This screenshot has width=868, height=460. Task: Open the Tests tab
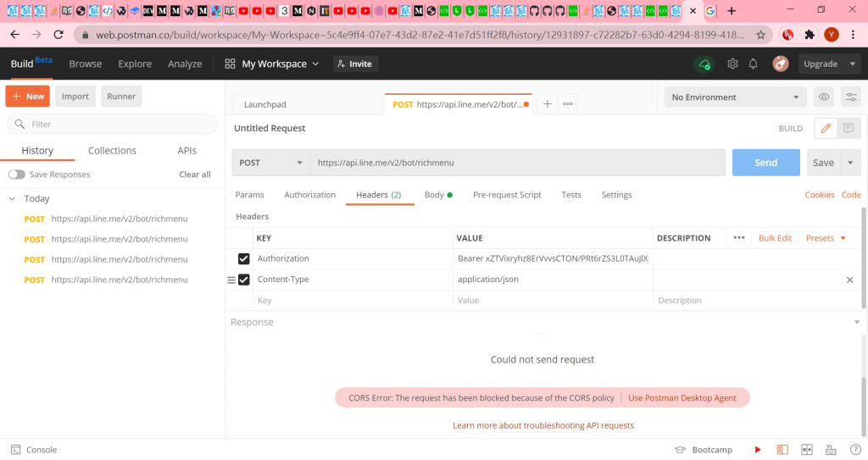570,195
